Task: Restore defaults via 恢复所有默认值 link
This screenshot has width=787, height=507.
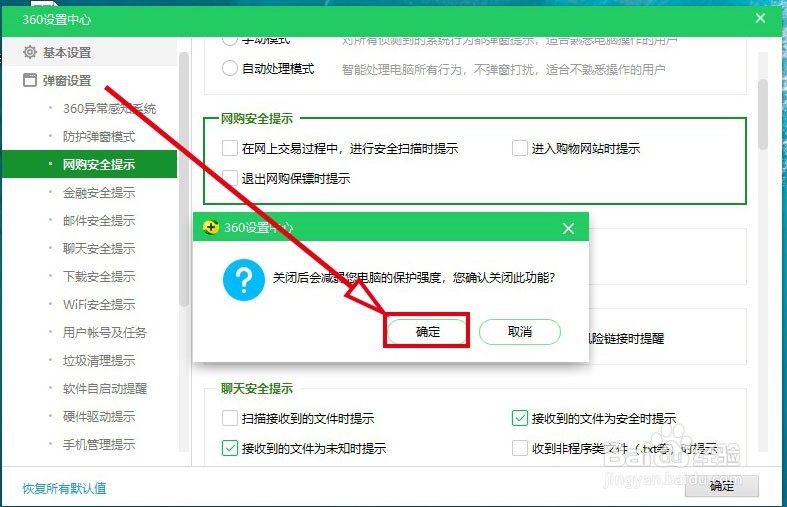Action: point(64,488)
